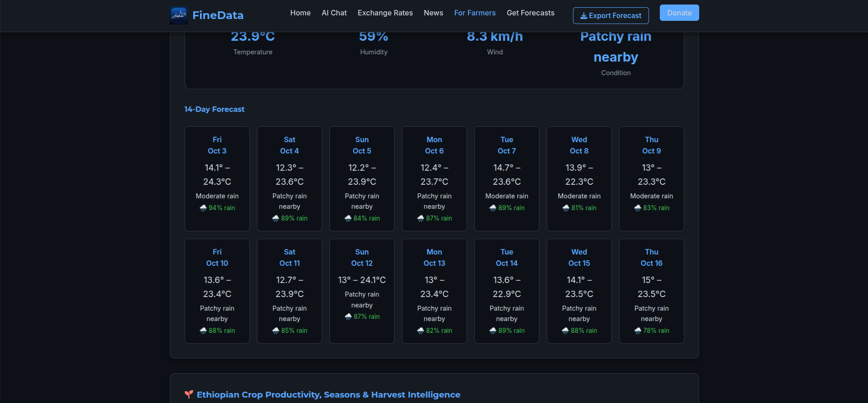Click rain cloud icon on Wed Oct 8 card
Image resolution: width=868 pixels, height=403 pixels.
(566, 208)
